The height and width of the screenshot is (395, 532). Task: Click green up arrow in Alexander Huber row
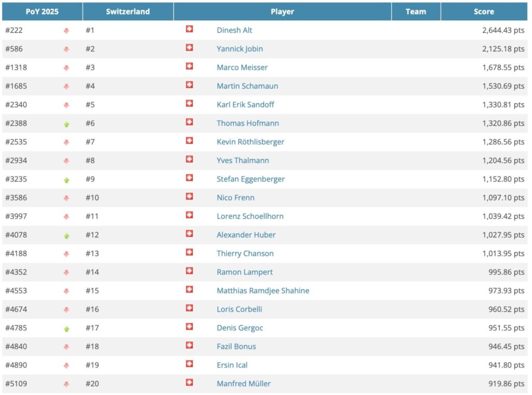point(66,236)
